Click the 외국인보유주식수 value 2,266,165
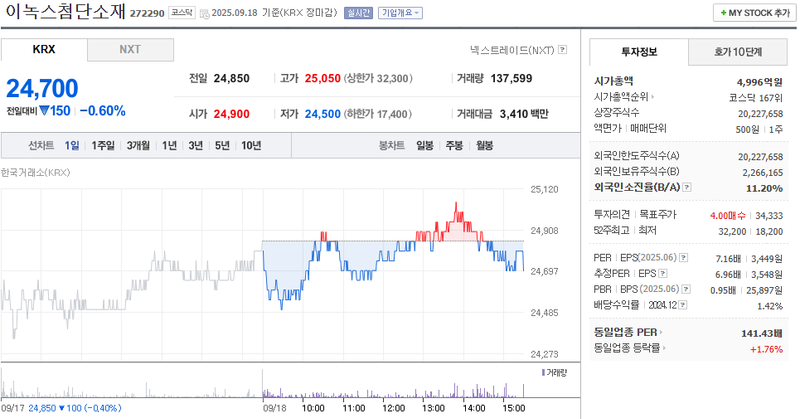The width and height of the screenshot is (800, 419). coord(762,172)
